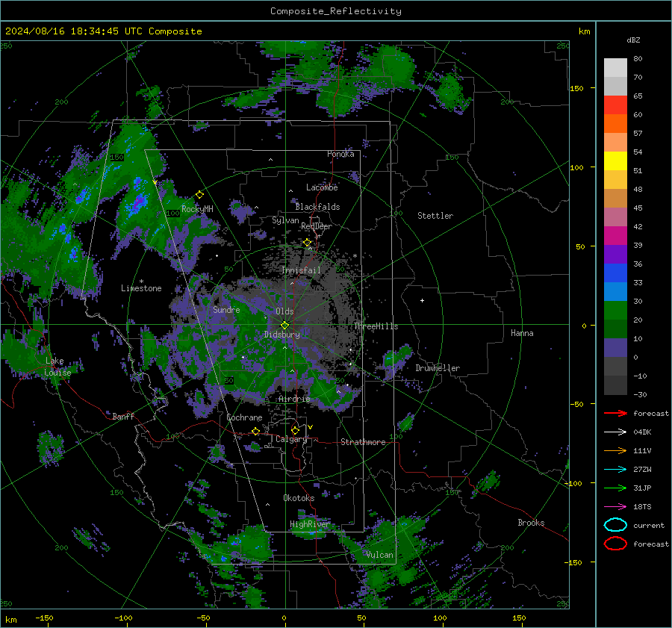
Task: Pick the yellow swatch in dBZ legend
Action: pyautogui.click(x=615, y=161)
